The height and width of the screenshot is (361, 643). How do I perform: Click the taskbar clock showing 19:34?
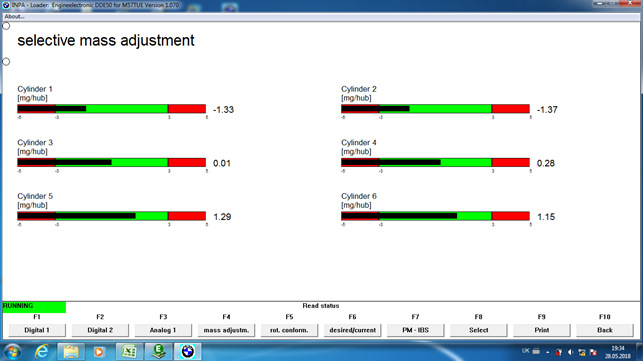point(618,352)
